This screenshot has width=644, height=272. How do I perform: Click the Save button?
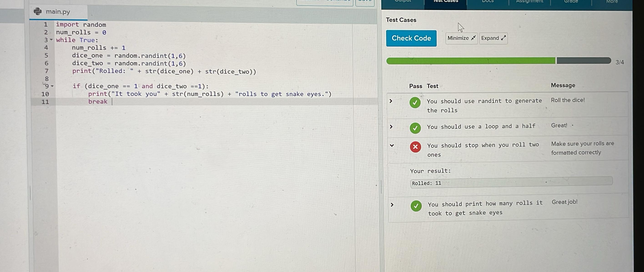click(365, 1)
